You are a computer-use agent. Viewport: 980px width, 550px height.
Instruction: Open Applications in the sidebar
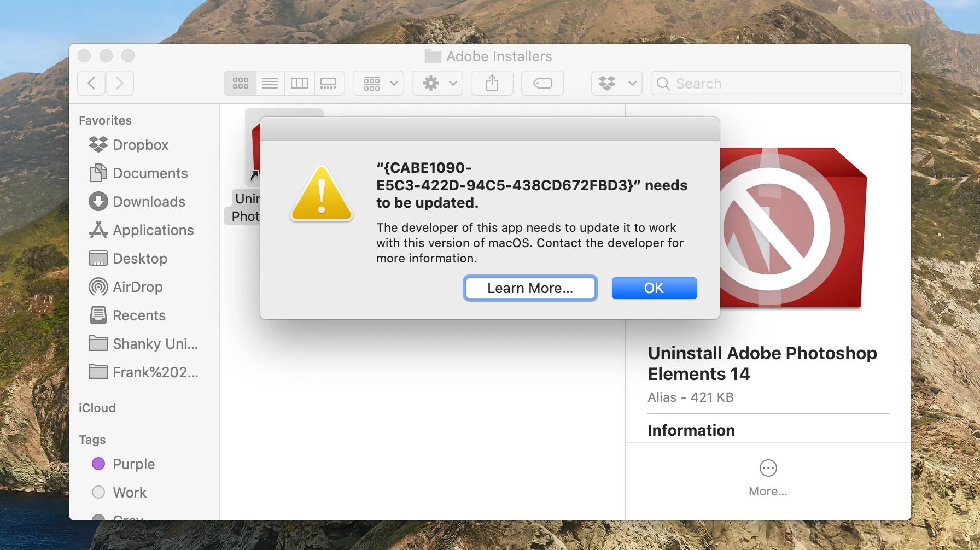[x=141, y=230]
